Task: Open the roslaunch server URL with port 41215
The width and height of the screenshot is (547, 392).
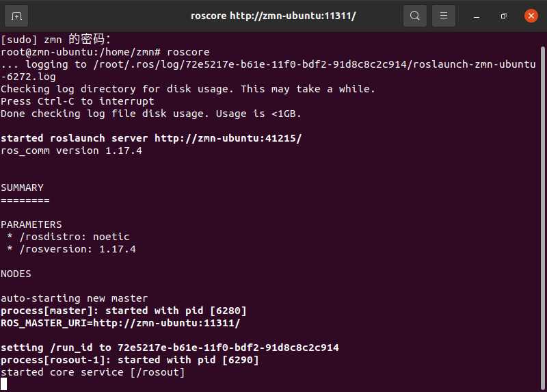Action: pyautogui.click(x=228, y=138)
